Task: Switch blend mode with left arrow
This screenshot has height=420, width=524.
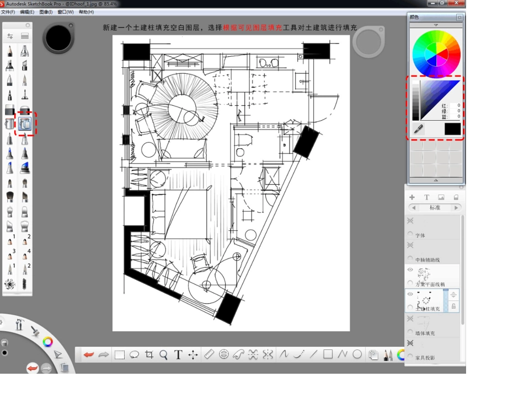Action: 414,208
